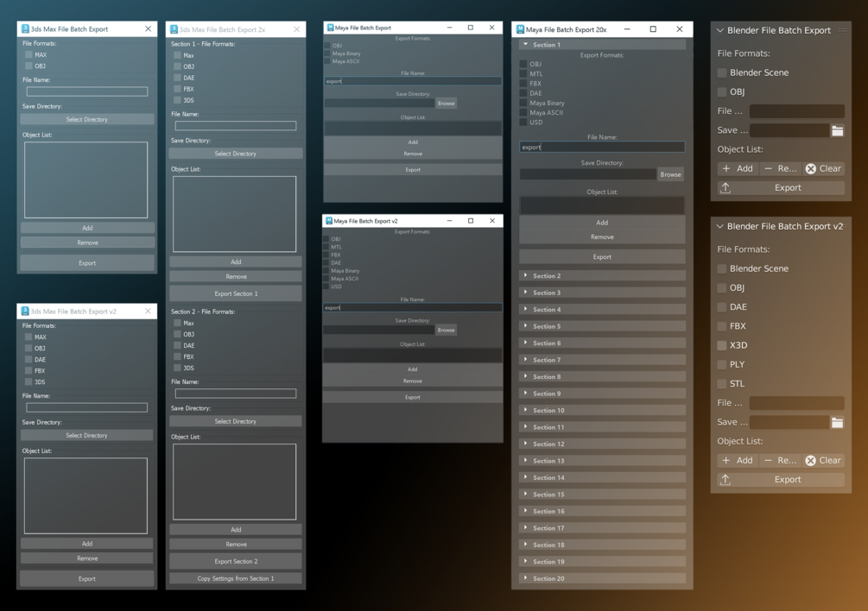Check Maya ASCII in Maya File Batch Export 20x

523,112
